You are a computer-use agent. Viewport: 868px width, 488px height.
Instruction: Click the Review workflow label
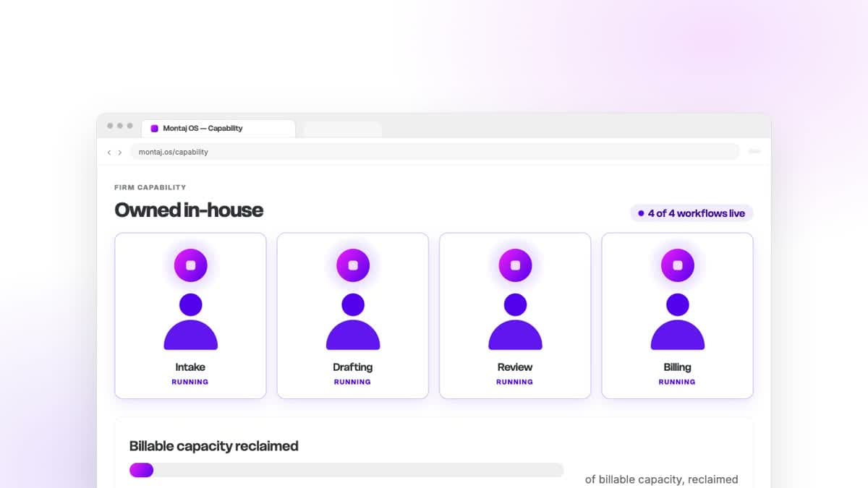tap(515, 367)
